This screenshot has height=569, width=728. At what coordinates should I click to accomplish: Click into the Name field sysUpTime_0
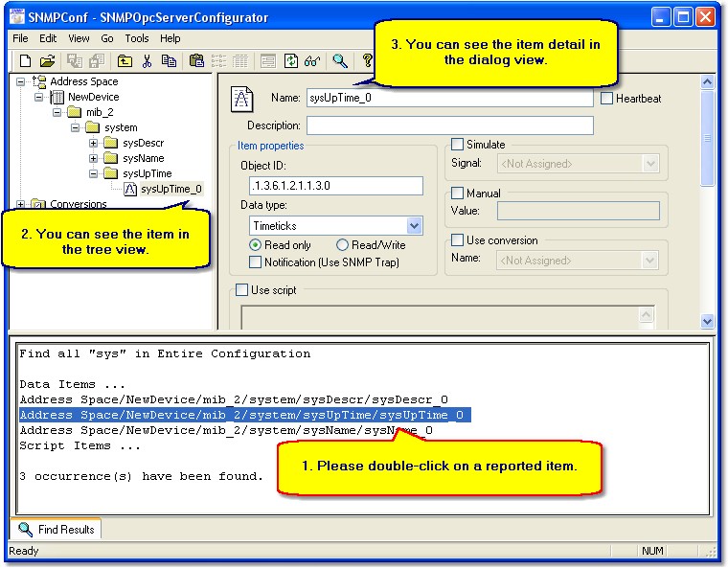pos(450,98)
